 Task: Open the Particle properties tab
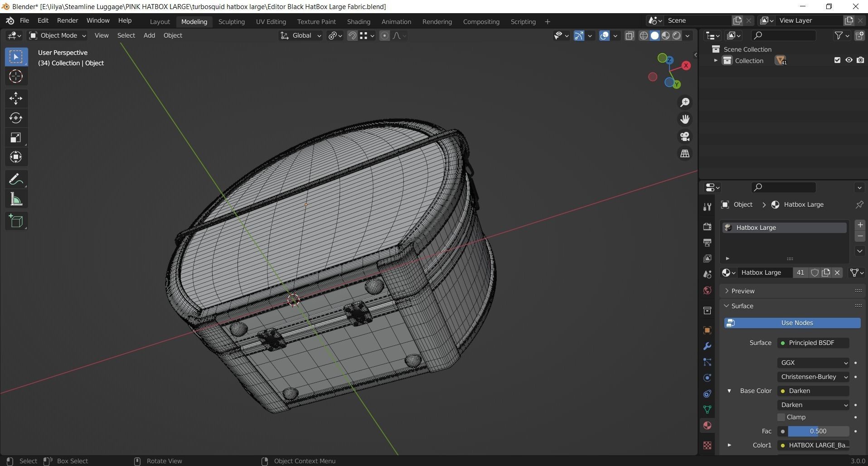[x=707, y=362]
